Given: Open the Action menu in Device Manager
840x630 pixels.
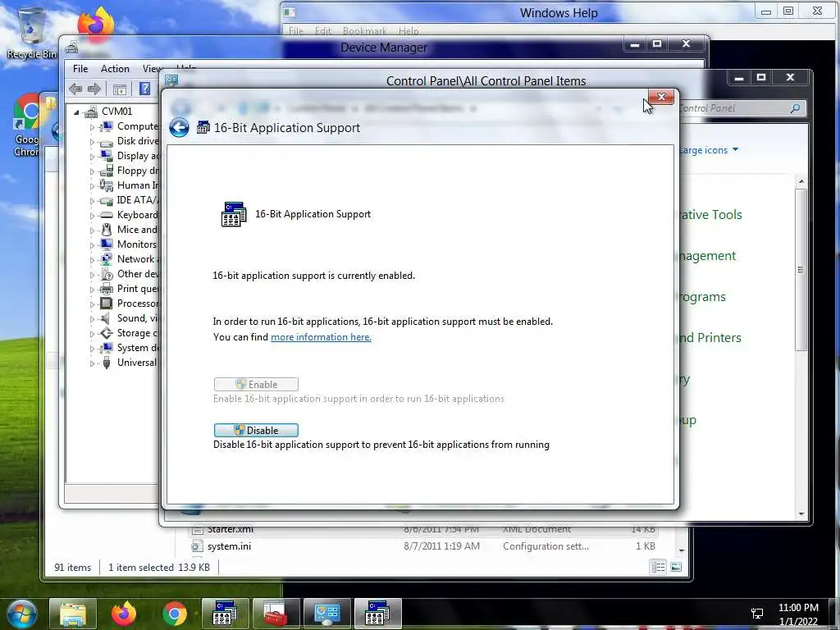Looking at the screenshot, I should pos(115,69).
